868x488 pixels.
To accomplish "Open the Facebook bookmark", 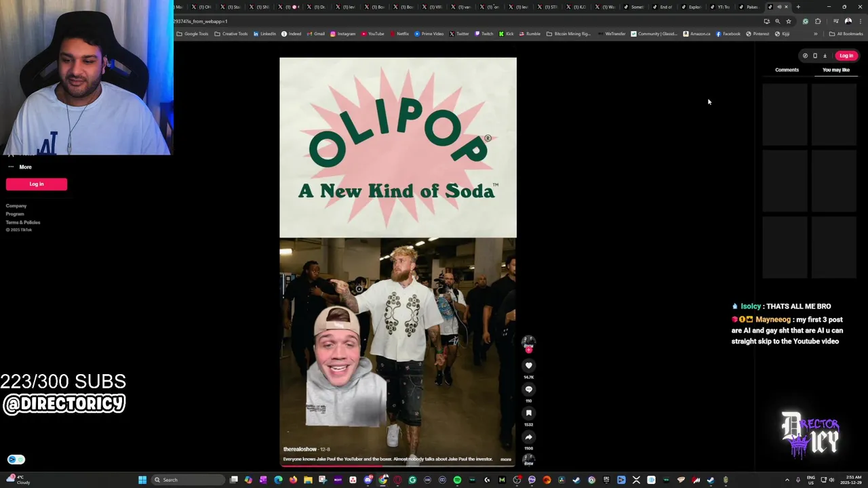I will tap(728, 34).
